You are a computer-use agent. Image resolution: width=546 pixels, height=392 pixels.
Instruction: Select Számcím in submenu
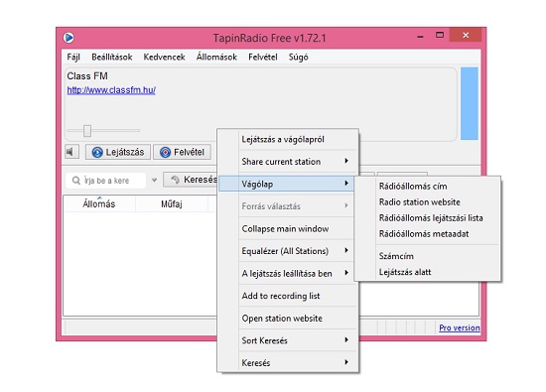(x=428, y=256)
